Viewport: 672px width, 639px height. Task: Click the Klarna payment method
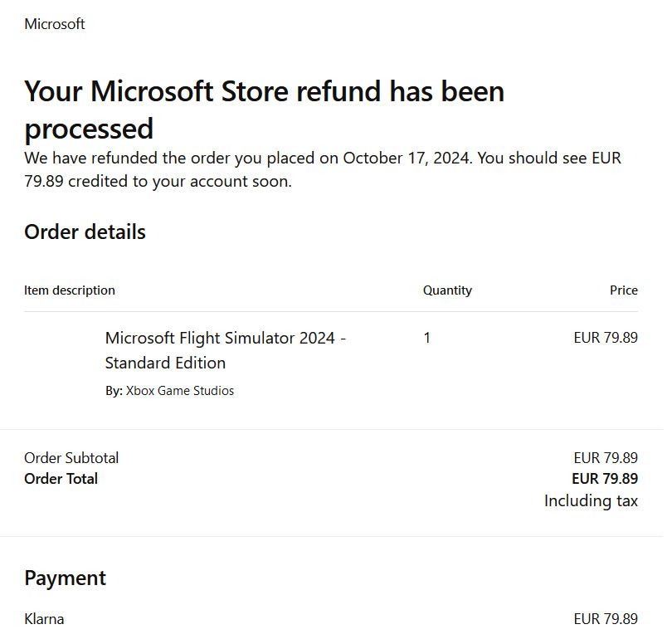point(44,619)
